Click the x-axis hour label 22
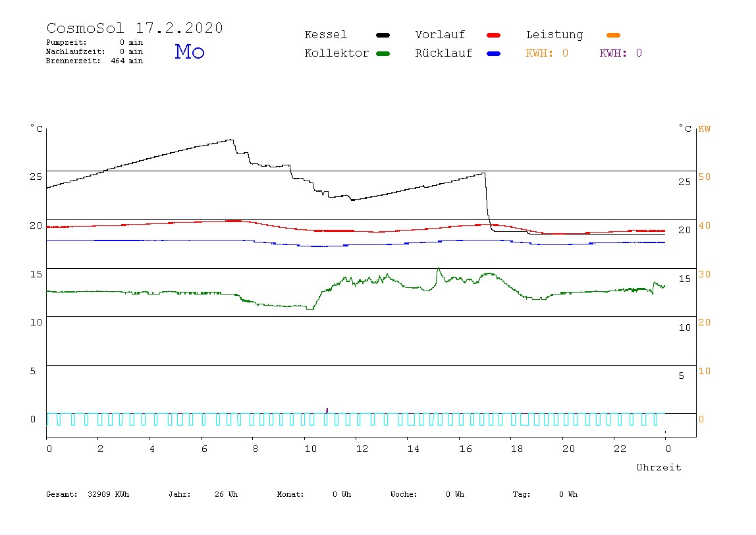 pos(620,449)
